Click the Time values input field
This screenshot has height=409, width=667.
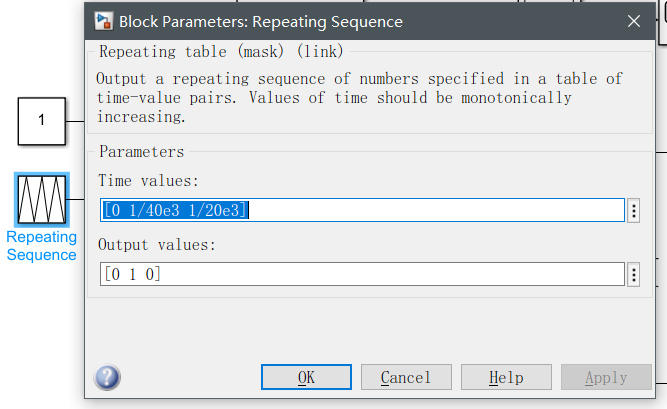[x=362, y=210]
